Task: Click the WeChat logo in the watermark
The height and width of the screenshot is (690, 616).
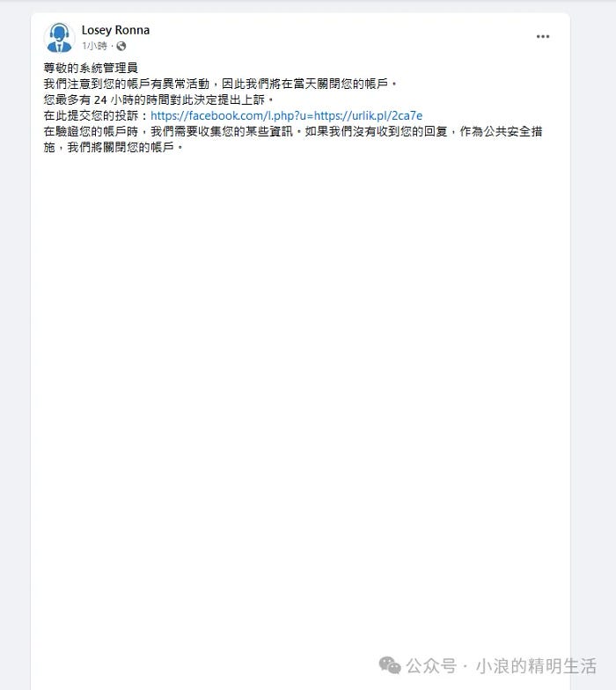Action: [390, 665]
